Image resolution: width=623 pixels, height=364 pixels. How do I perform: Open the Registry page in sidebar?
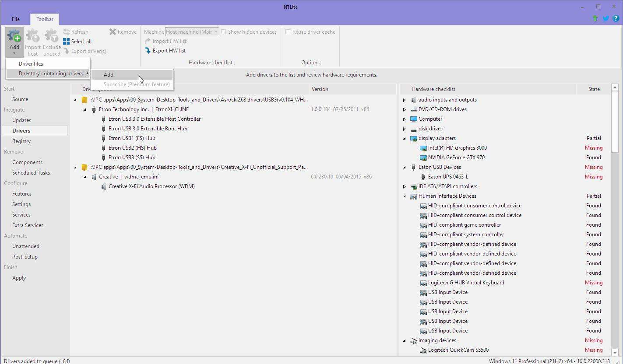click(21, 141)
